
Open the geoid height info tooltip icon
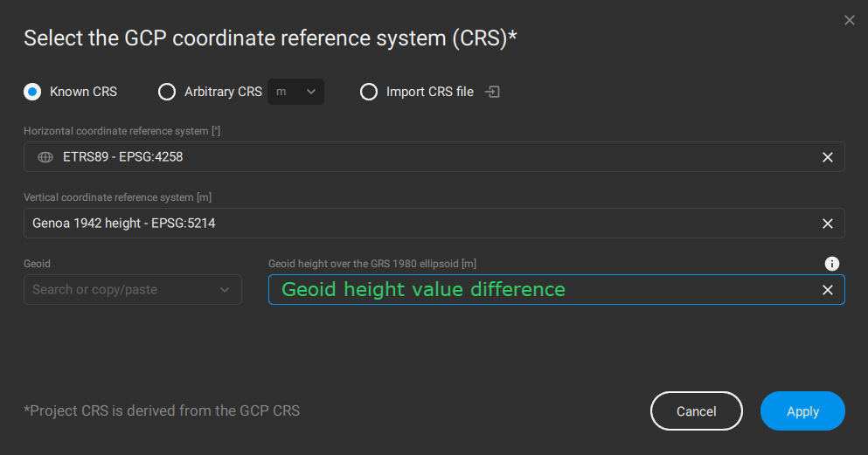pyautogui.click(x=832, y=264)
